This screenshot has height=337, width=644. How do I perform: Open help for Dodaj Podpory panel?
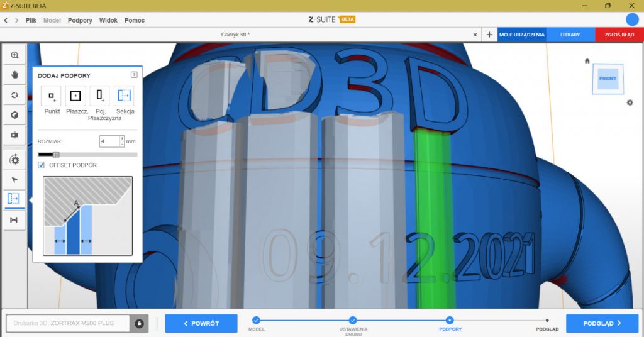click(x=134, y=75)
